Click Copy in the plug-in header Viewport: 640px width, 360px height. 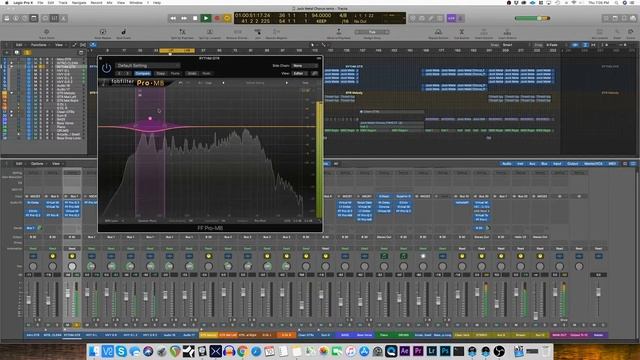[x=161, y=73]
